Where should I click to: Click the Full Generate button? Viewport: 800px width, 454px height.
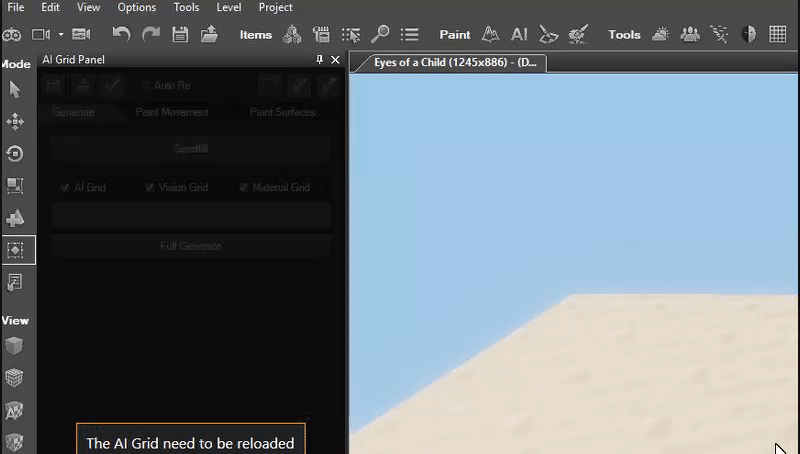[191, 246]
